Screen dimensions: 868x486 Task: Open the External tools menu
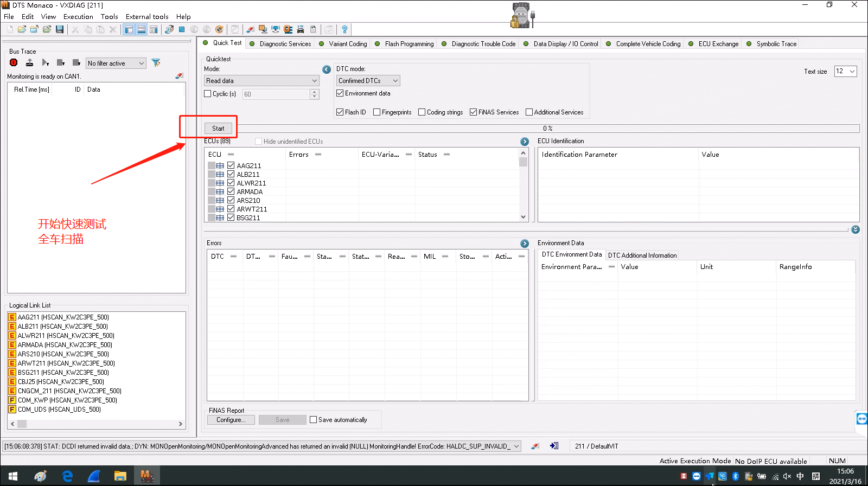click(x=147, y=17)
